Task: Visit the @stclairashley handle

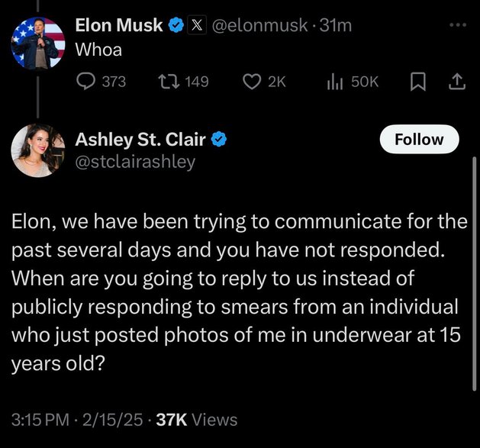Action: pyautogui.click(x=135, y=162)
